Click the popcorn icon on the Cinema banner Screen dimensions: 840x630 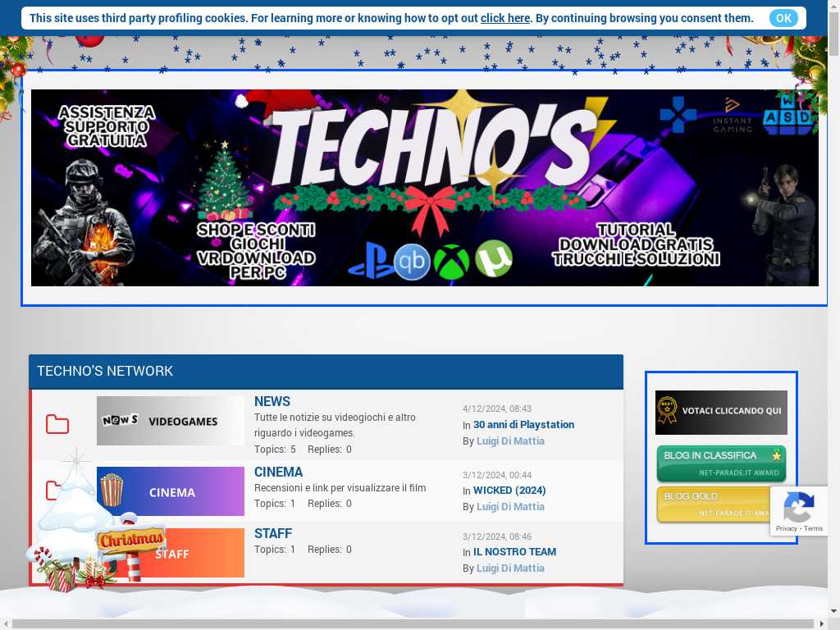[x=112, y=490]
